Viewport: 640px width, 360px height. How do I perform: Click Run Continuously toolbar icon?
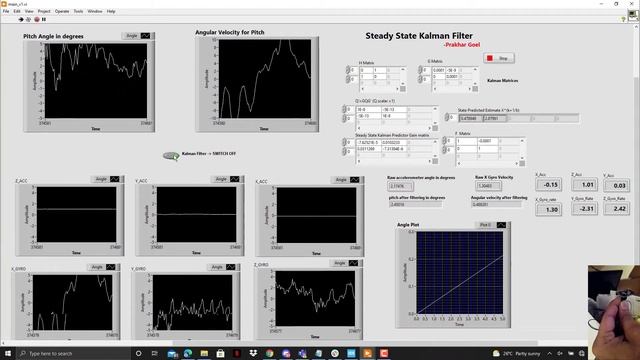pyautogui.click(x=29, y=19)
